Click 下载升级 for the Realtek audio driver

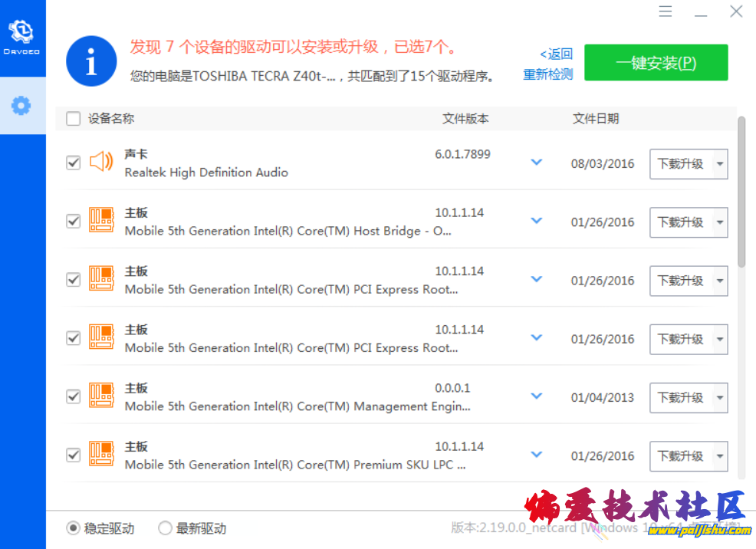(680, 164)
